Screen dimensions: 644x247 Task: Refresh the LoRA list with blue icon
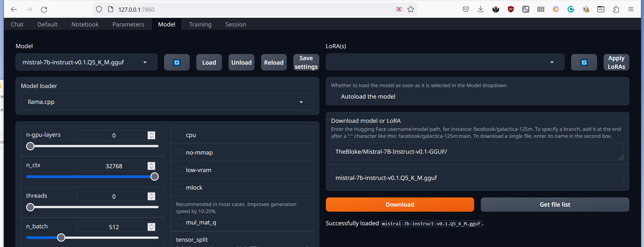[x=584, y=62]
